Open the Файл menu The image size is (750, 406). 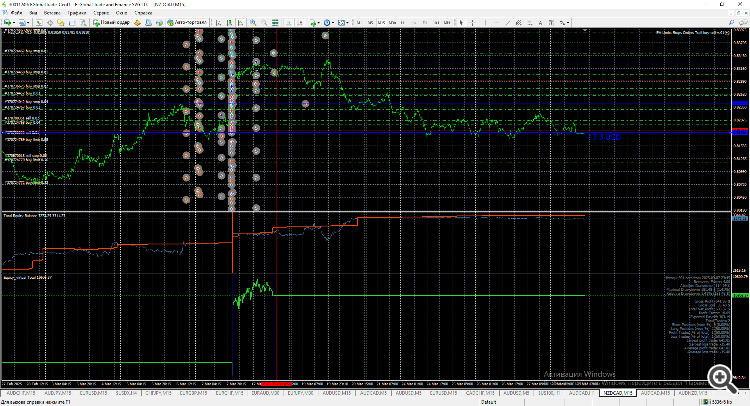16,13
